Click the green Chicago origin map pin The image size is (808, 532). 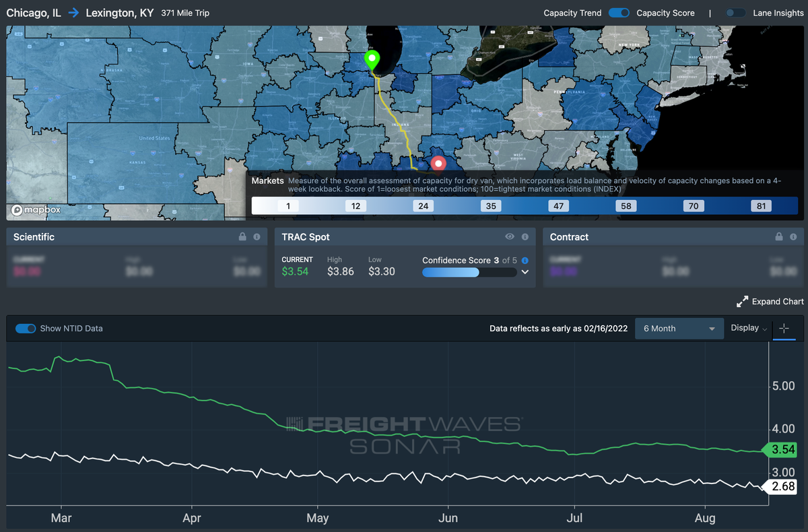pyautogui.click(x=372, y=61)
